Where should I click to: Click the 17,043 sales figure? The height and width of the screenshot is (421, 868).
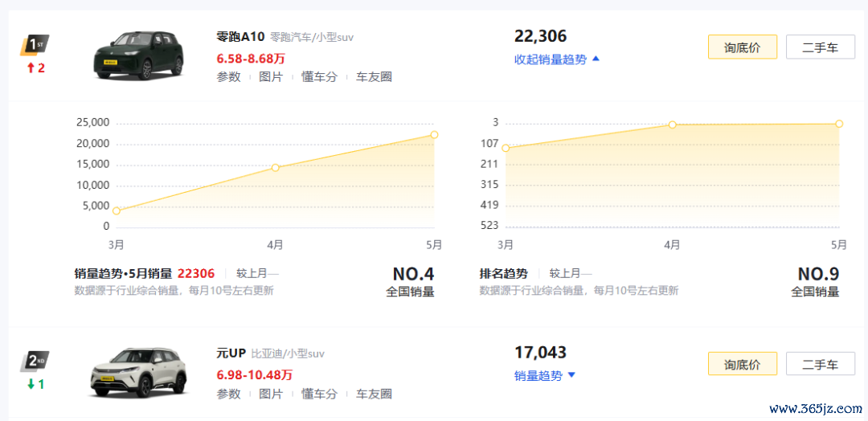coord(540,353)
